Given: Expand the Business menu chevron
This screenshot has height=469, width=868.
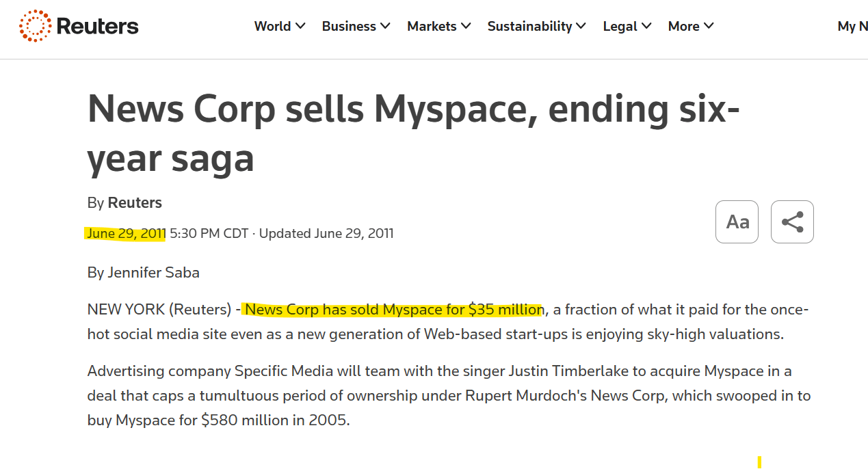Looking at the screenshot, I should pos(385,27).
